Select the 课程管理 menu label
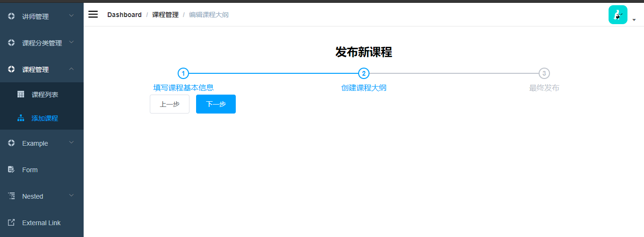 click(35, 70)
